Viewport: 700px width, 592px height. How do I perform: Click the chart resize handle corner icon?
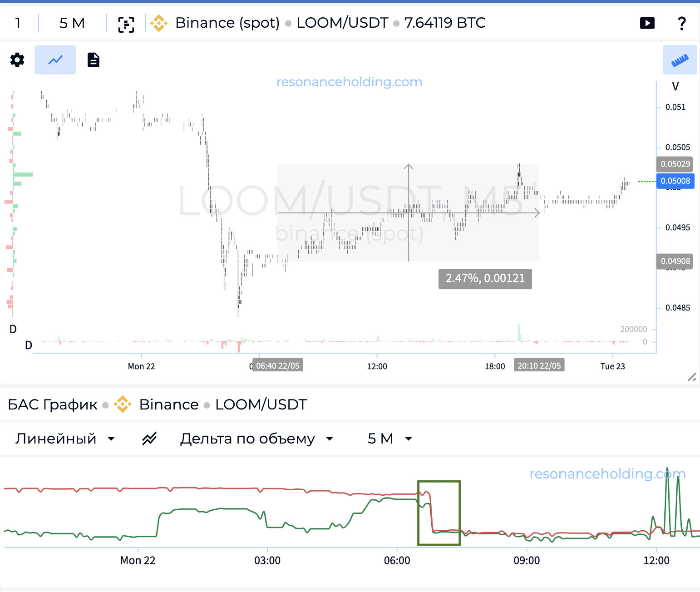point(692,377)
